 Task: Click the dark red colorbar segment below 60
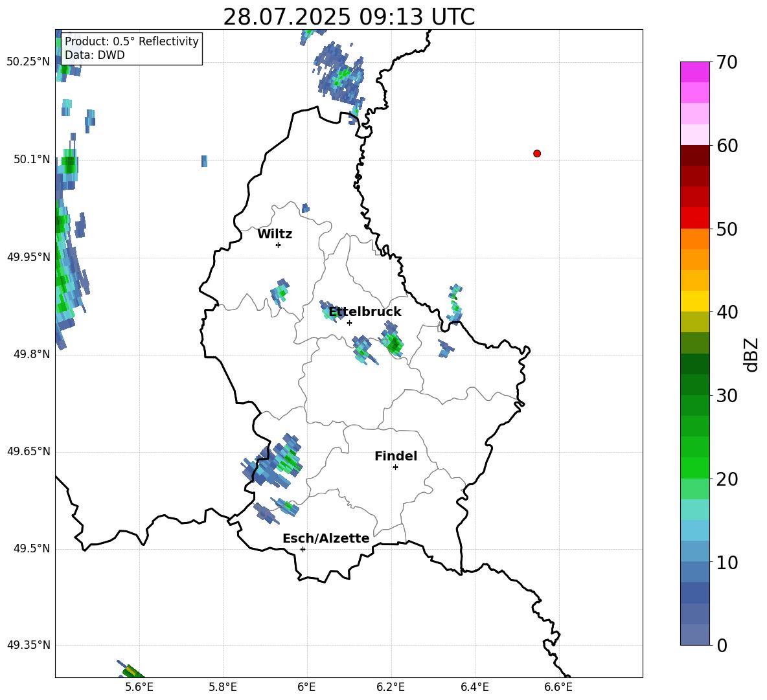pos(694,155)
